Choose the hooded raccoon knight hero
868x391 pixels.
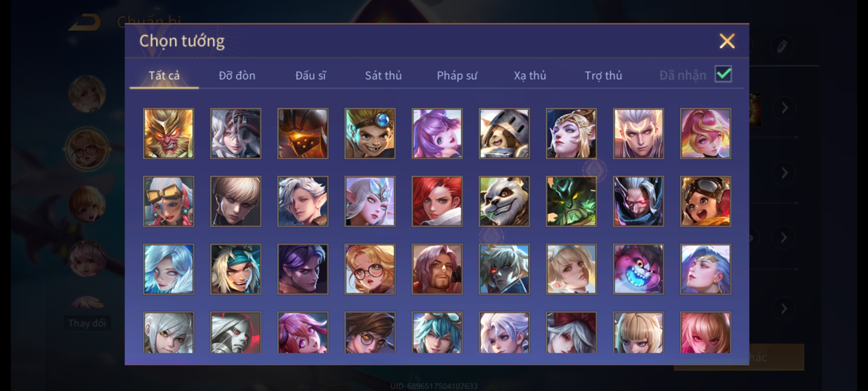point(504,133)
